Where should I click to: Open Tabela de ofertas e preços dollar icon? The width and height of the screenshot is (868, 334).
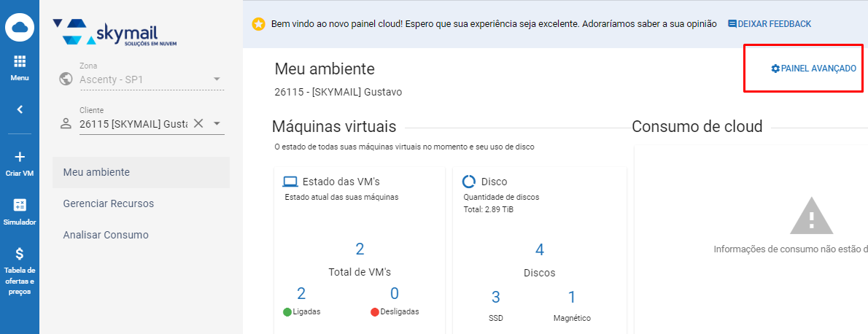[20, 255]
